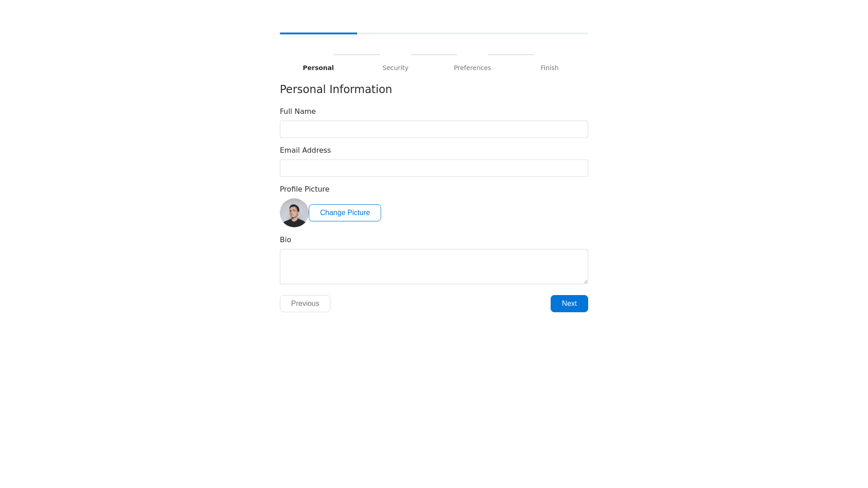This screenshot has width=868, height=488.
Task: Click the Full Name label
Action: pos(297,112)
